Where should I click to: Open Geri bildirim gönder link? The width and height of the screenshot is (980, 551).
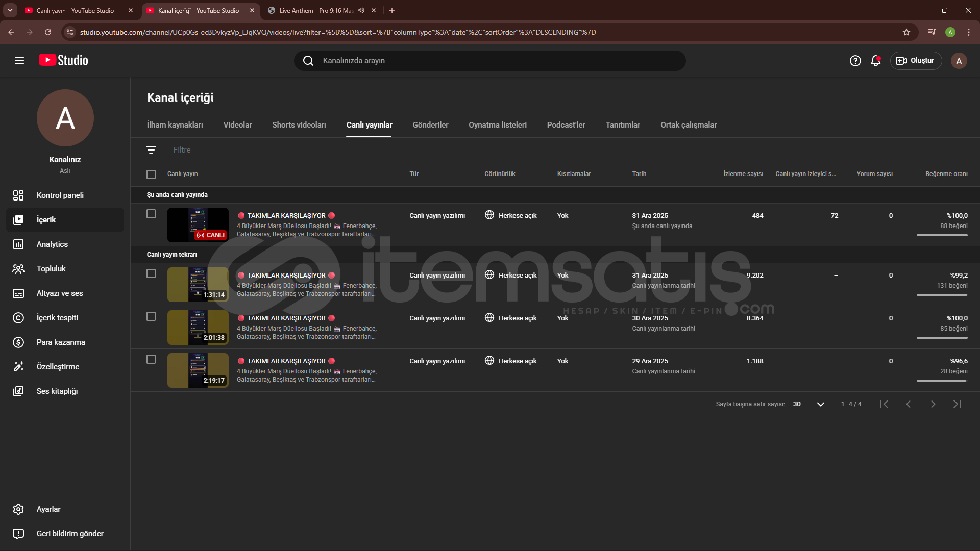(x=69, y=534)
